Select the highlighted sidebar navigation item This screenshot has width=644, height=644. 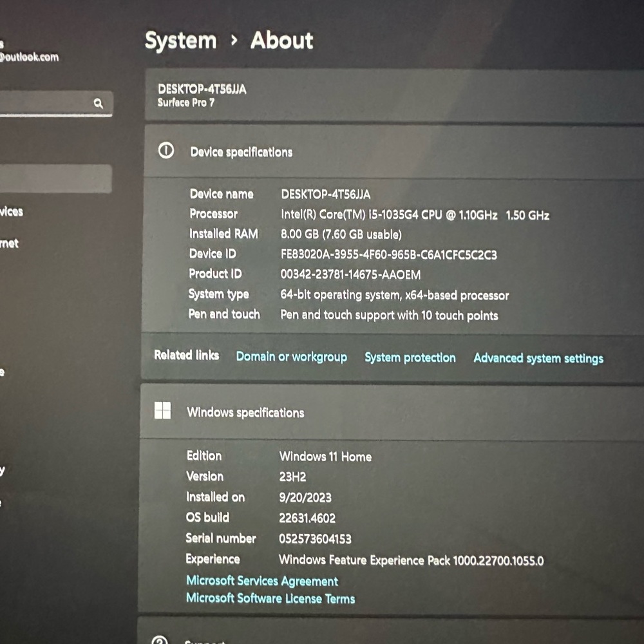[x=56, y=179]
